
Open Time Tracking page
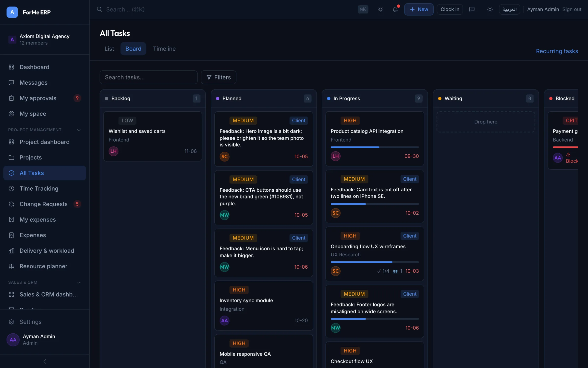45,188
